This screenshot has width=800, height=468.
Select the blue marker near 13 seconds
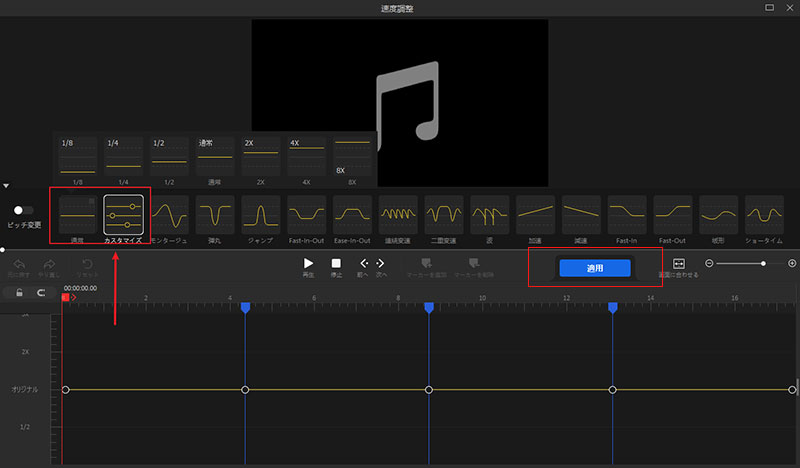(x=613, y=307)
